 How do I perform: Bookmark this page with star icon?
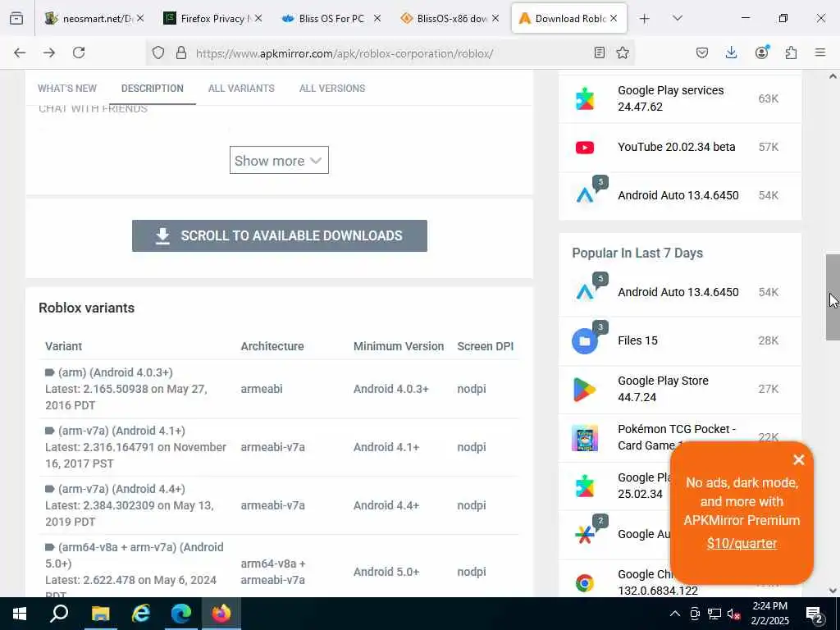click(x=623, y=52)
